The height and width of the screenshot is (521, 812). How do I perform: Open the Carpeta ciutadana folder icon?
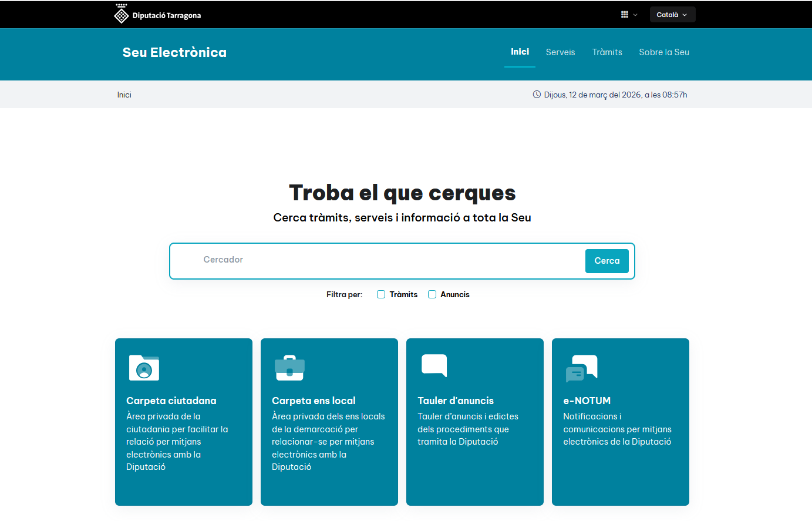(144, 367)
